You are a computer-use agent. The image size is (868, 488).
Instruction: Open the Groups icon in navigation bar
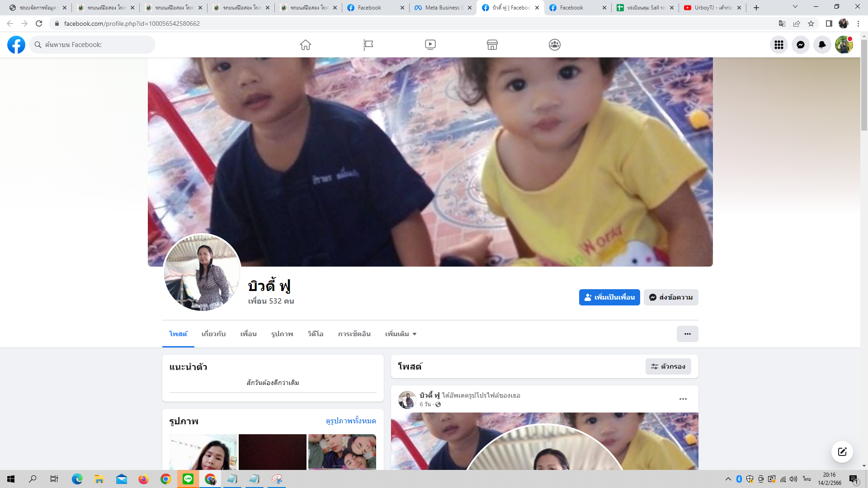[x=555, y=45]
